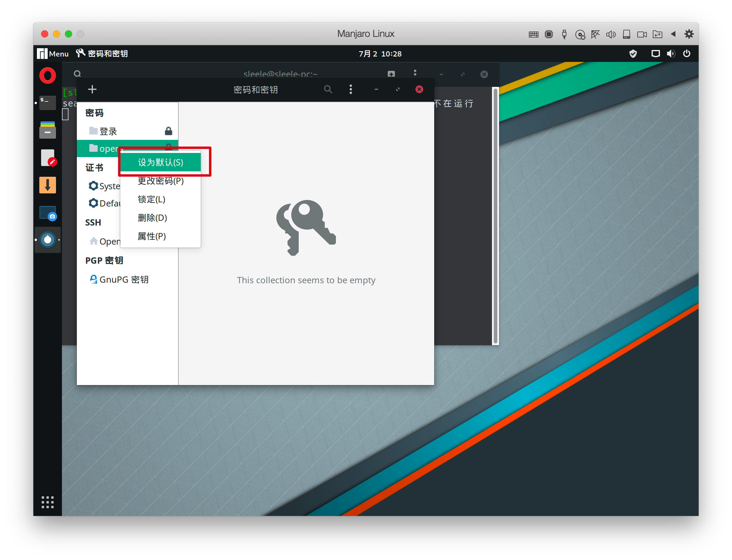Click the active round app icon in dock
This screenshot has height=560, width=732.
point(48,240)
